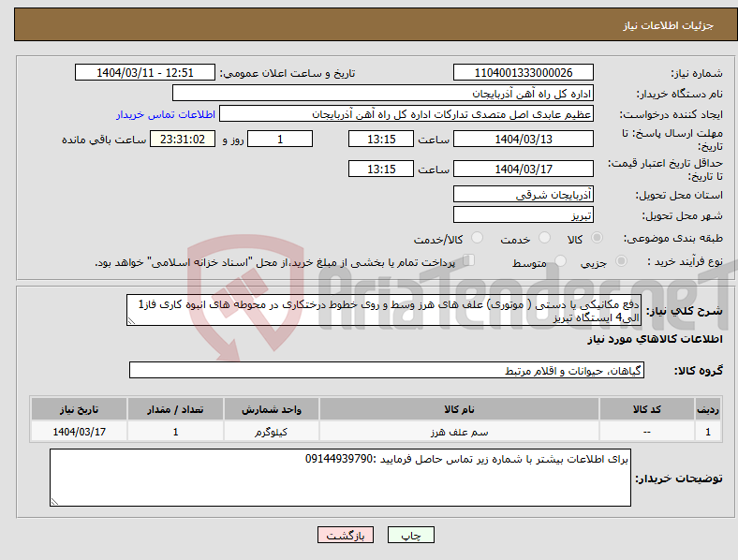Click the price validity date 1404/03/17 field
Image resolution: width=738 pixels, height=560 pixels.
(x=523, y=169)
